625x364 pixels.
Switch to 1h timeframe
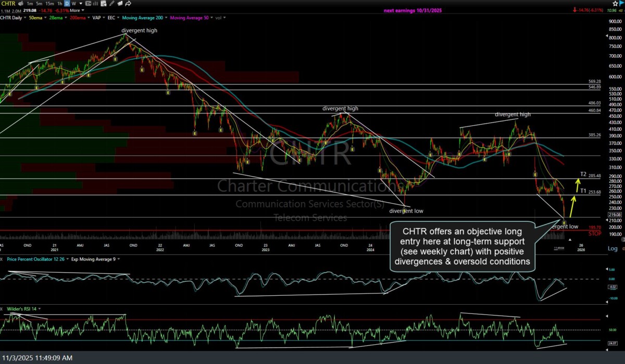pos(60,4)
